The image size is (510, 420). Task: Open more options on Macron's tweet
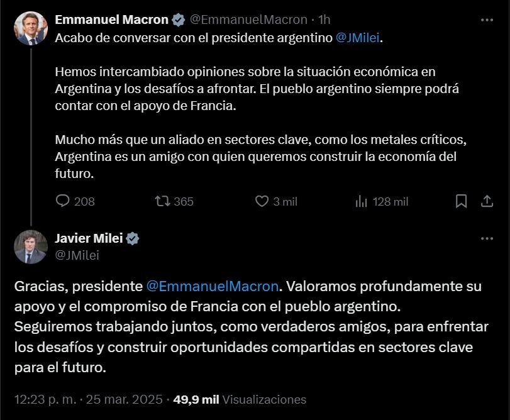[x=487, y=19]
